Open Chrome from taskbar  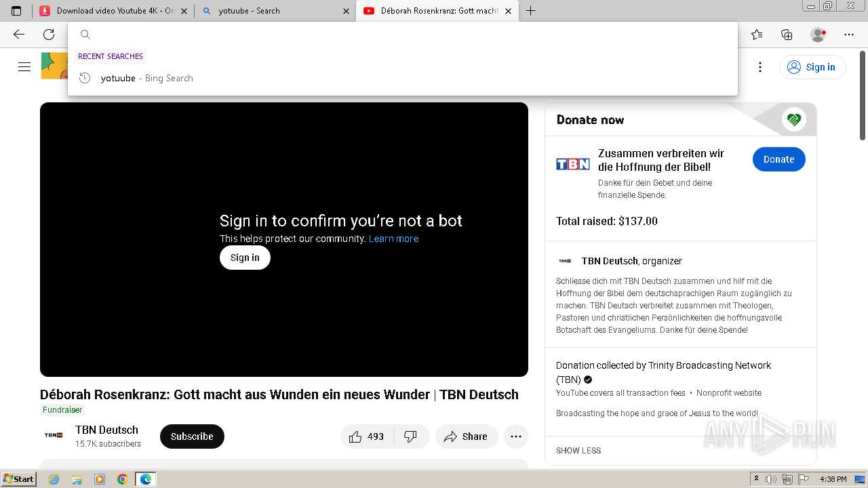click(123, 479)
